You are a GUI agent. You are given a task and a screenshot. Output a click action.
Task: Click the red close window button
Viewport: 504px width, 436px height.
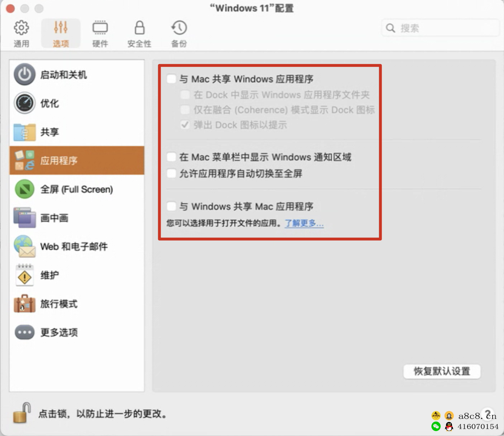(x=10, y=8)
